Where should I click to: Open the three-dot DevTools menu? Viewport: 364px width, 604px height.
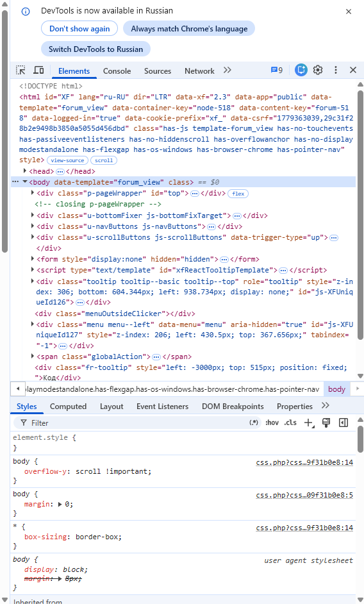pos(336,70)
